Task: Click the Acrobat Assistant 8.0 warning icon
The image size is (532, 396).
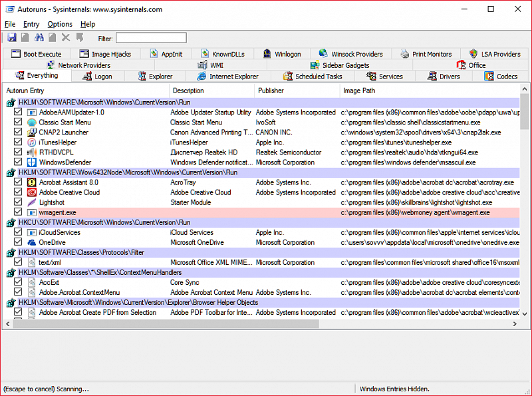Action: coord(32,182)
